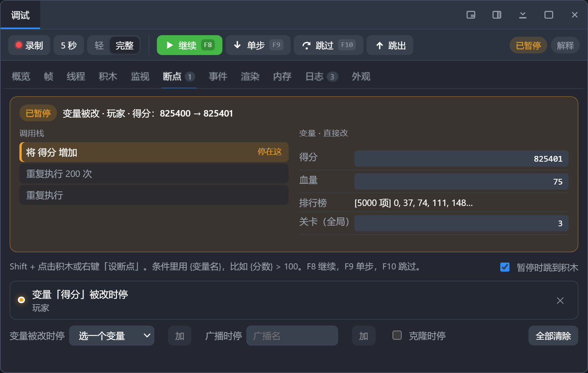Start recording with the 录制 button

[29, 45]
